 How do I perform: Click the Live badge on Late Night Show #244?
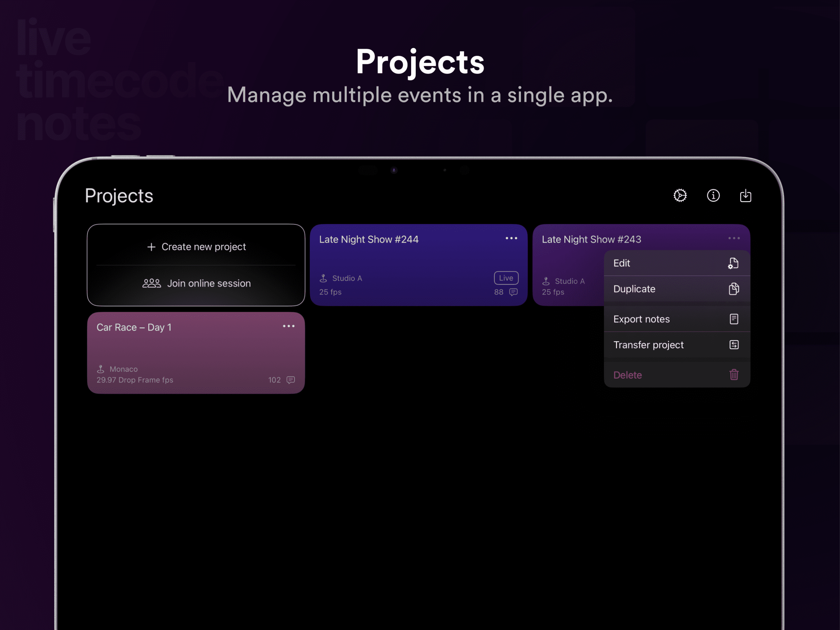pos(506,278)
